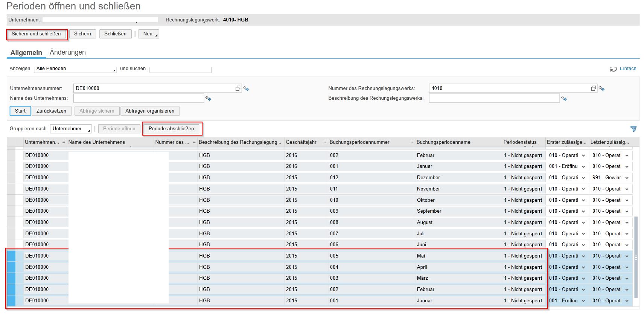Click advanced selection icon beside Beschreibung des Rechnungslegungswerks
The width and height of the screenshot is (644, 314).
tap(564, 98)
